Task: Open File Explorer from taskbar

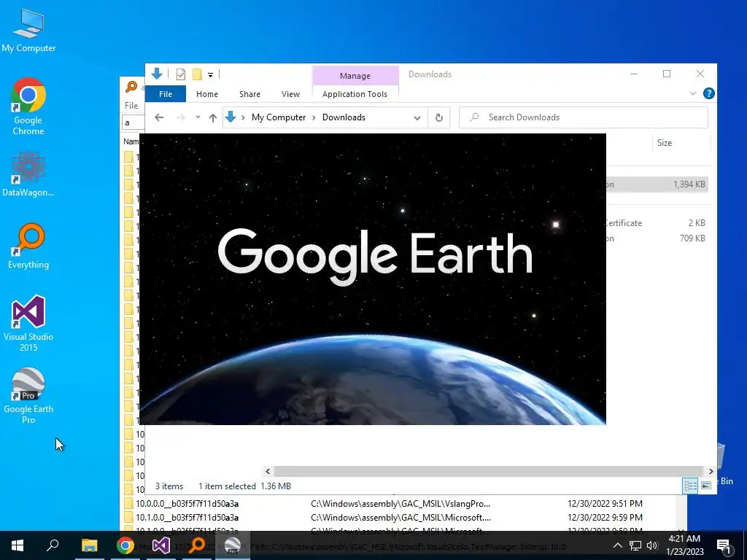Action: [89, 545]
